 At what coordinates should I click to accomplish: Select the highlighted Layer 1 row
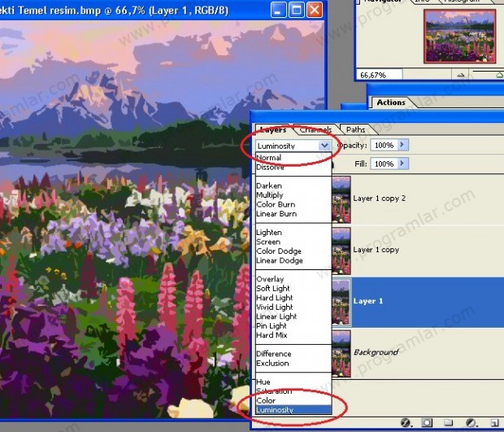[x=418, y=303]
